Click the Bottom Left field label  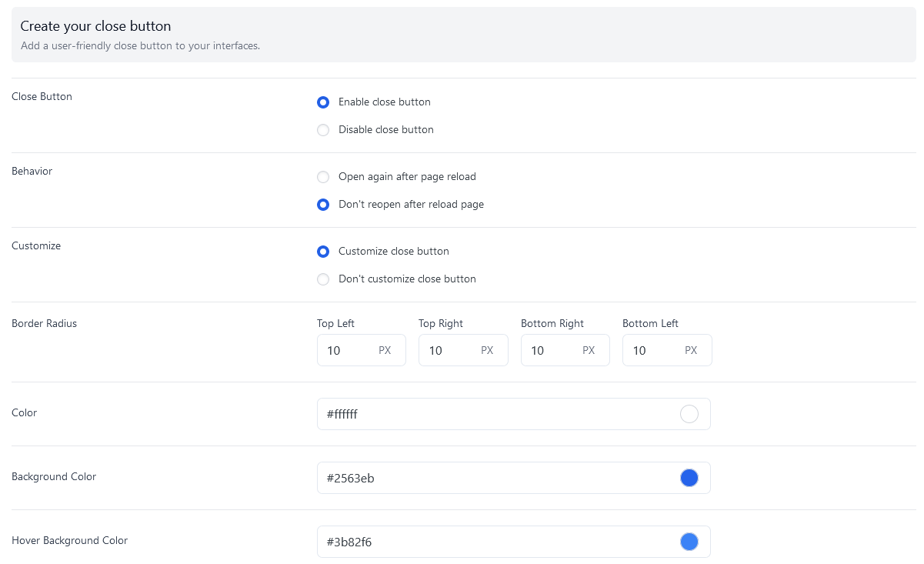[651, 324]
